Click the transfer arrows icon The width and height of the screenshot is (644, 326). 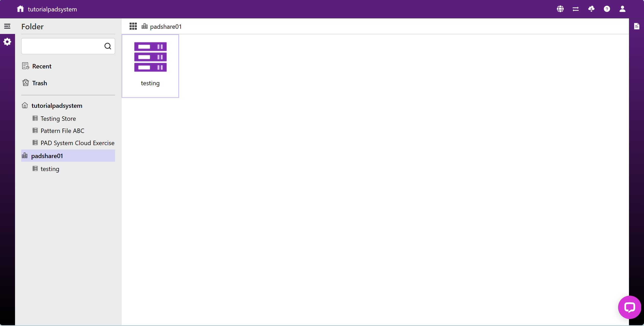[576, 9]
